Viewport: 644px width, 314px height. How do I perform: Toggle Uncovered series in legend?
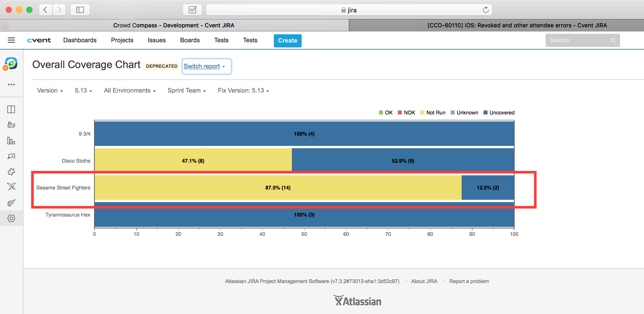point(499,113)
